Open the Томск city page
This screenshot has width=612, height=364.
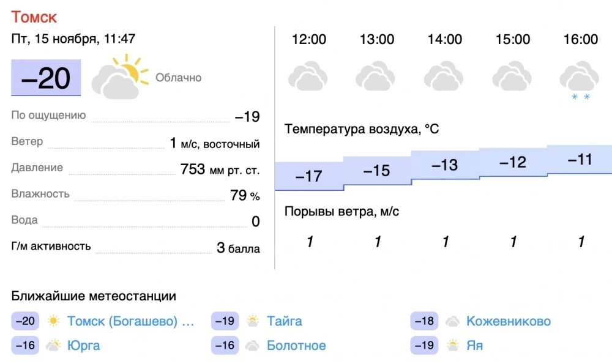pyautogui.click(x=35, y=17)
